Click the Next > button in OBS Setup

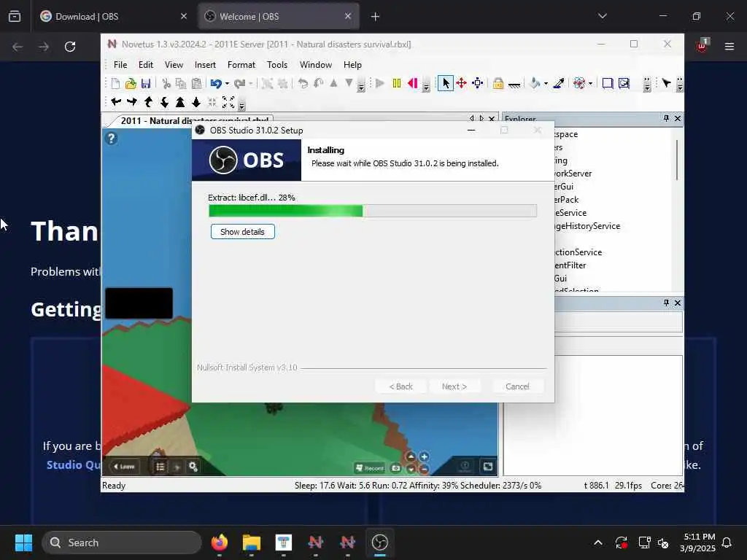click(454, 386)
